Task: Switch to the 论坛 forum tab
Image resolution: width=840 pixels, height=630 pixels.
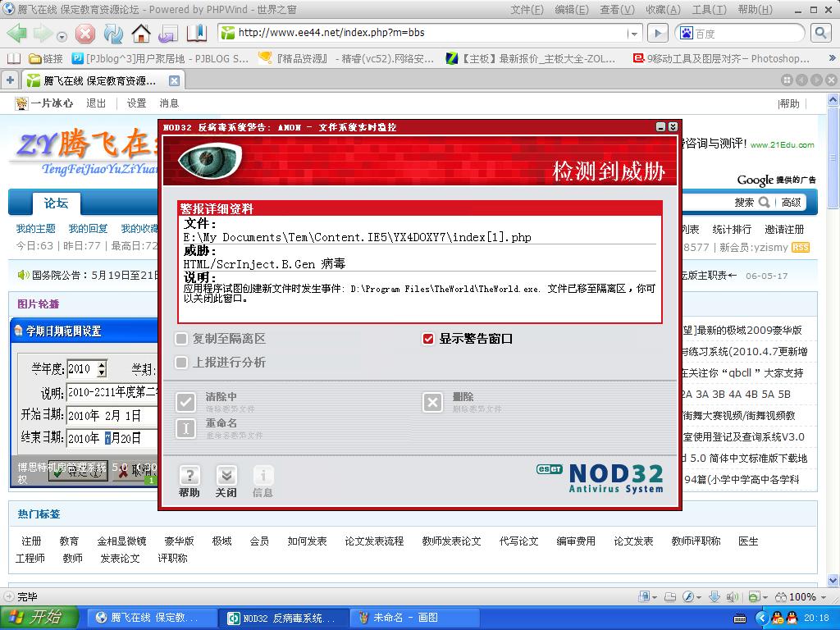Action: [56, 203]
